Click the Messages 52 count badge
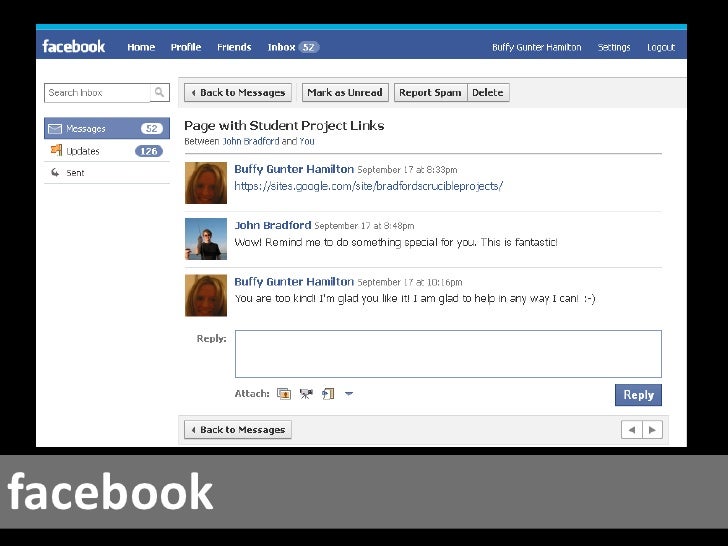 click(x=152, y=129)
